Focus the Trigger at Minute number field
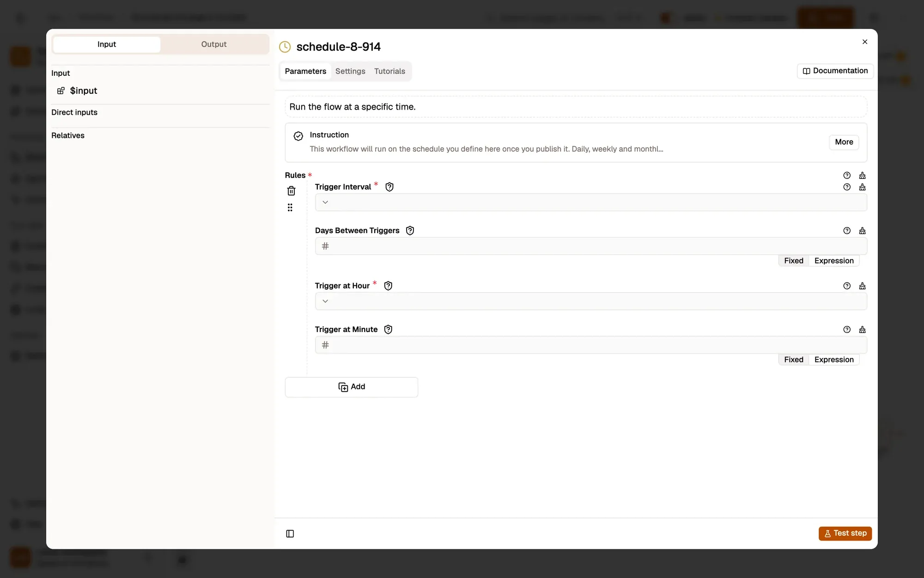924x578 pixels. [591, 345]
